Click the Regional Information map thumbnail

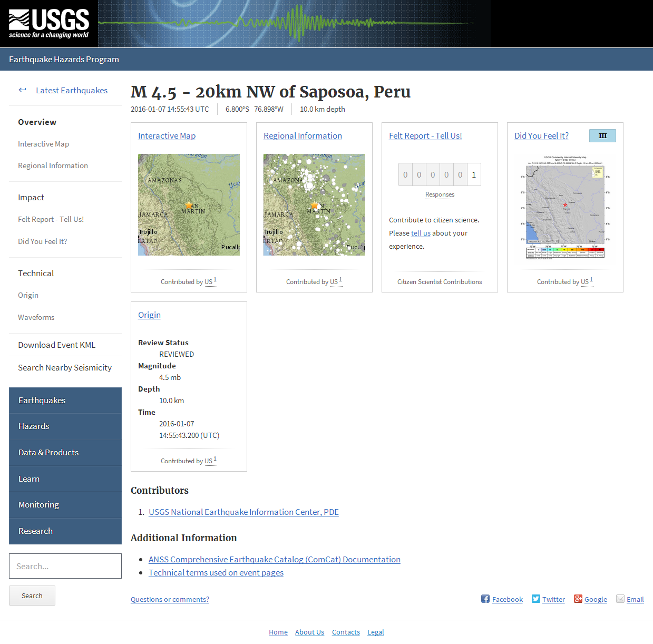[314, 204]
